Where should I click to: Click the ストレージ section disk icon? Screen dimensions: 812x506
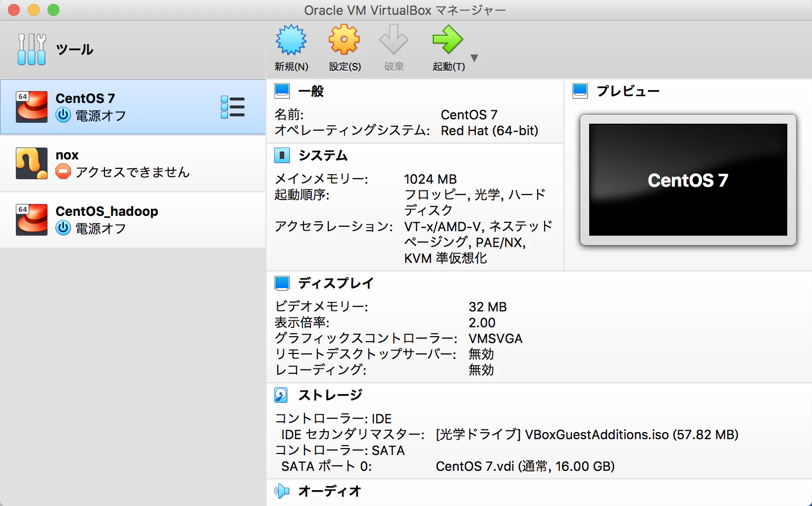(282, 395)
